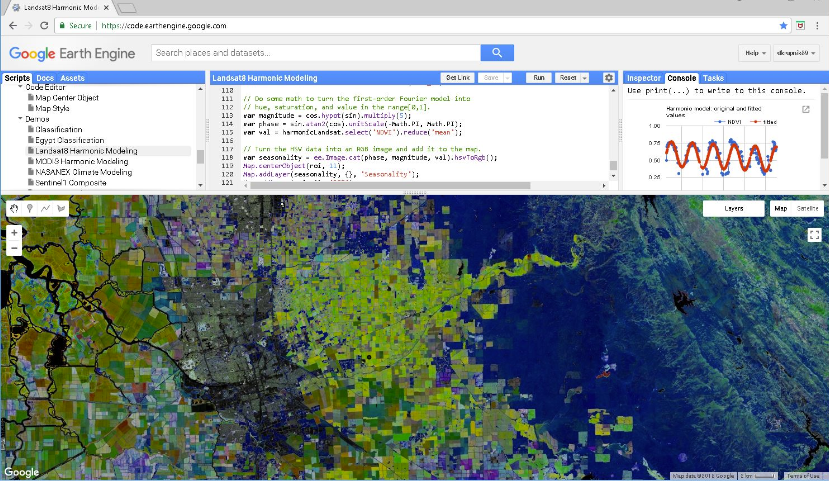The height and width of the screenshot is (481, 829).
Task: Select the draw polygon shape tool
Action: [61, 208]
